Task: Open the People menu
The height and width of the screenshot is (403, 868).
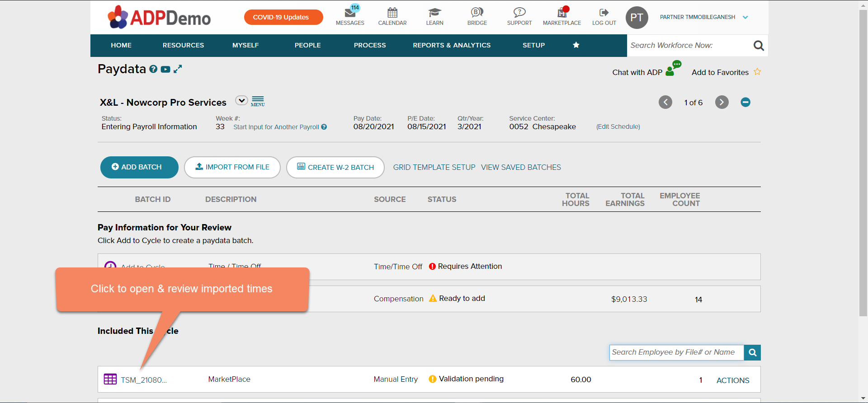Action: click(307, 45)
